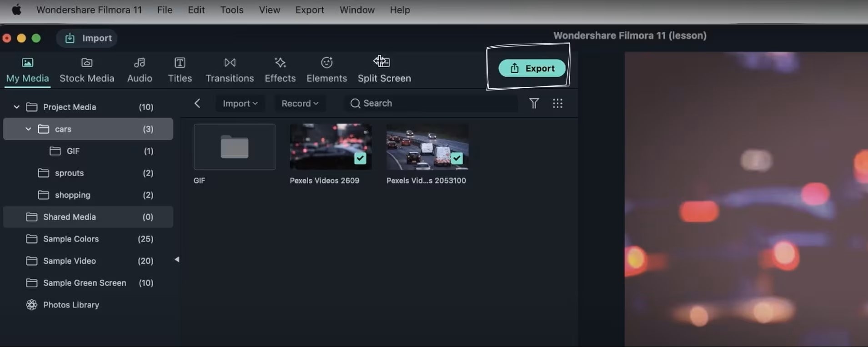Image resolution: width=868 pixels, height=347 pixels.
Task: Click checkmark badge on Pexels Vid...s 2053100
Action: point(457,158)
